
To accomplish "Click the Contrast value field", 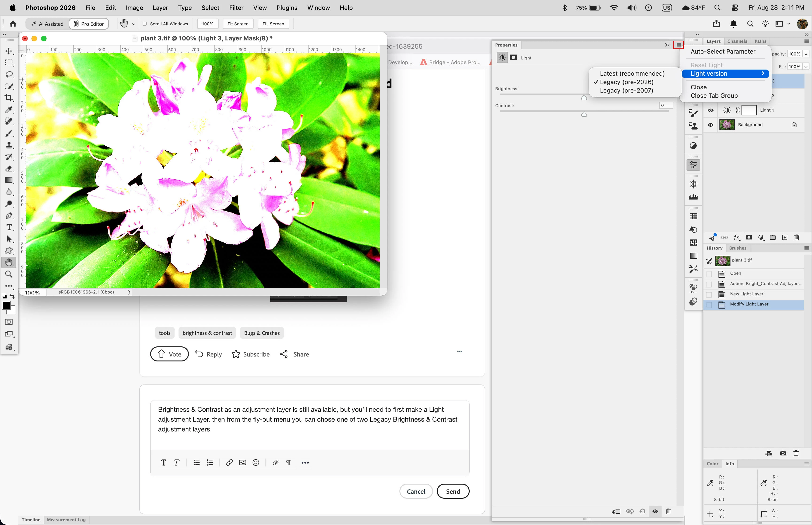I will (666, 105).
